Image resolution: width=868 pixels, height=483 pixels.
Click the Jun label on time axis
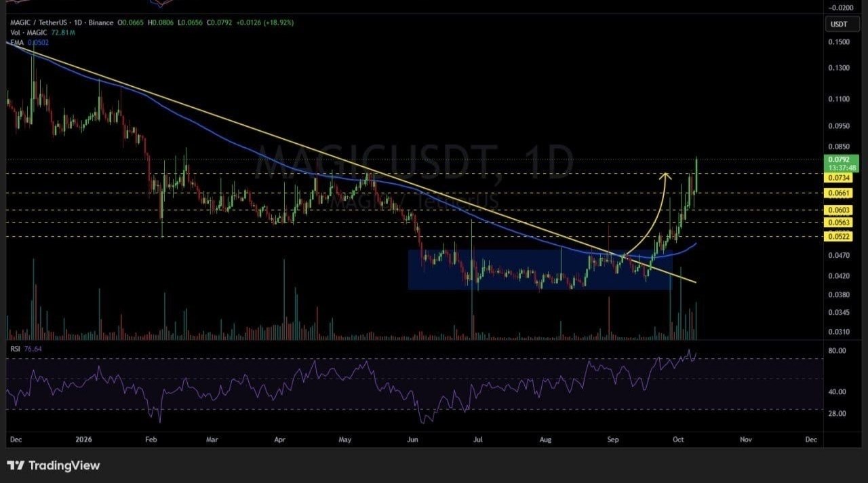click(412, 440)
